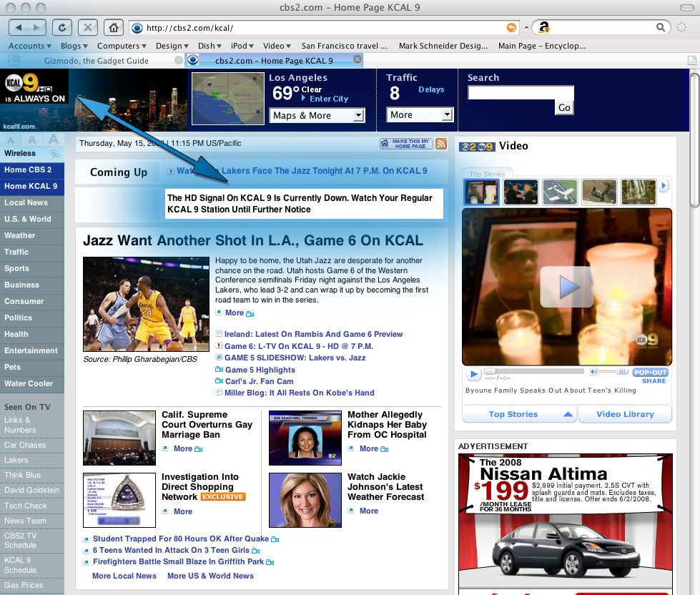Go forward with the browser forward arrow
The height and width of the screenshot is (595, 700).
click(36, 28)
